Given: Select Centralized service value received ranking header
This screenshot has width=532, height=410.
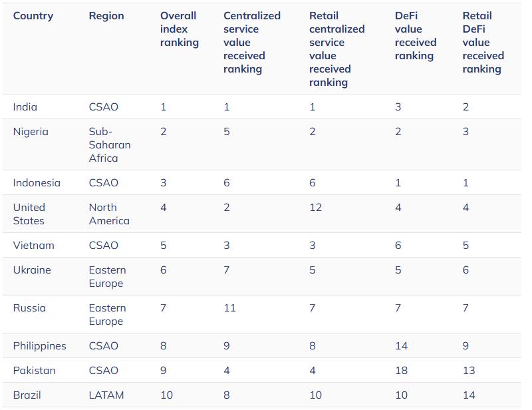Looking at the screenshot, I should 252,43.
